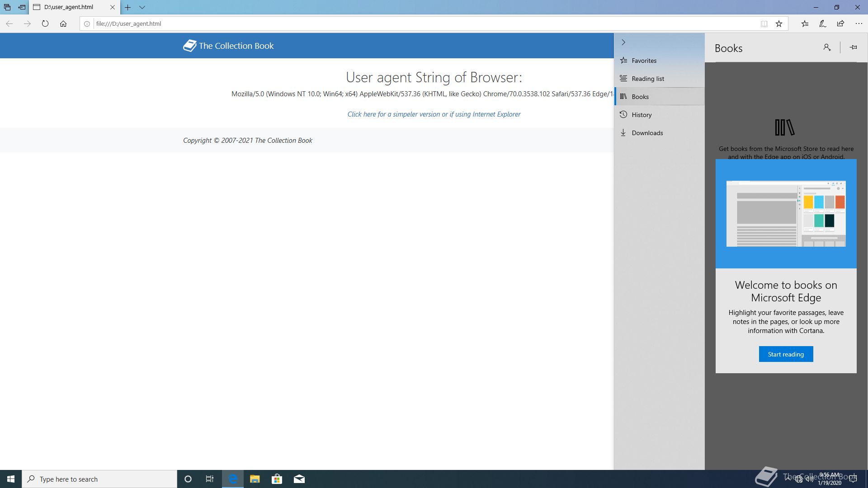This screenshot has width=868, height=488.
Task: Click the user agent string text
Action: 422,94
